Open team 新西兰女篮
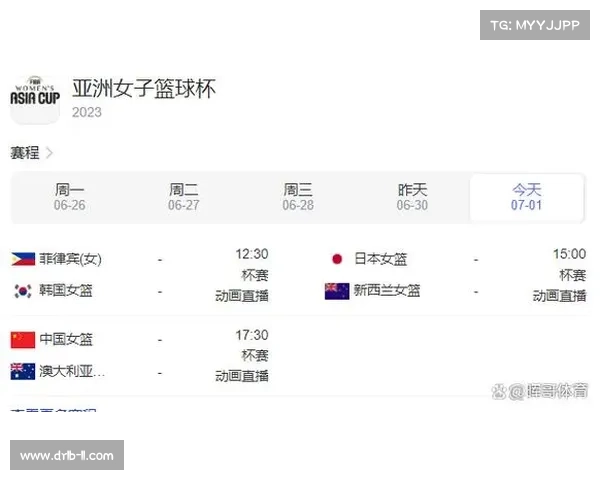Screen dimensions: 600x480 tap(387, 291)
